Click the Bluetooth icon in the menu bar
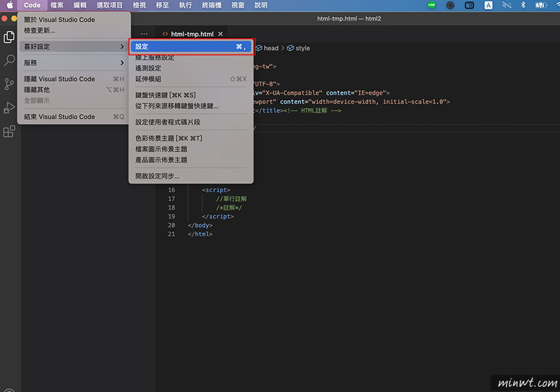Screen dimensions: 560x392 click(523, 5)
